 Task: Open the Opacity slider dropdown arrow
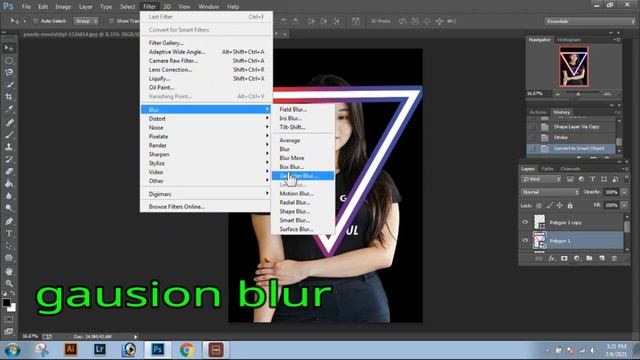[x=624, y=192]
